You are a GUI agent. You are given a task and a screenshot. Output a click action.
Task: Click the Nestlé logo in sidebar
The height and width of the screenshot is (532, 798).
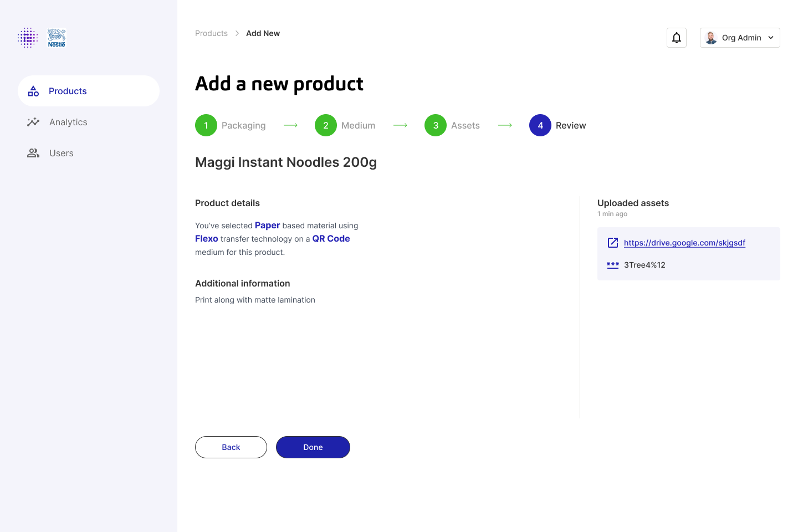(57, 38)
